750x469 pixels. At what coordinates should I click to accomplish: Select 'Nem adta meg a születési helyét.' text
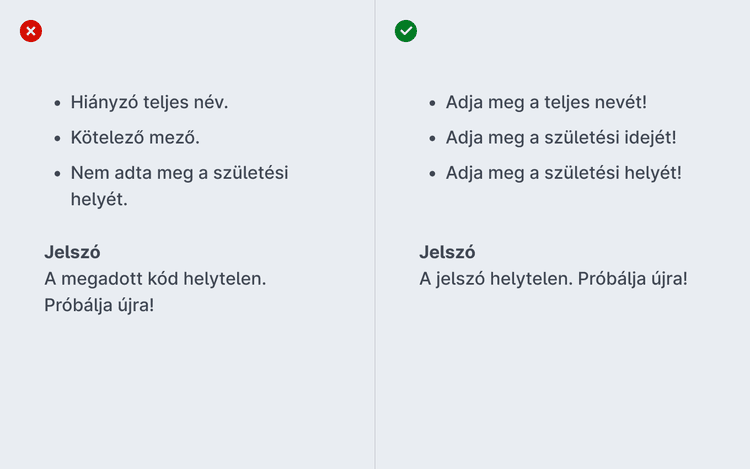click(179, 173)
